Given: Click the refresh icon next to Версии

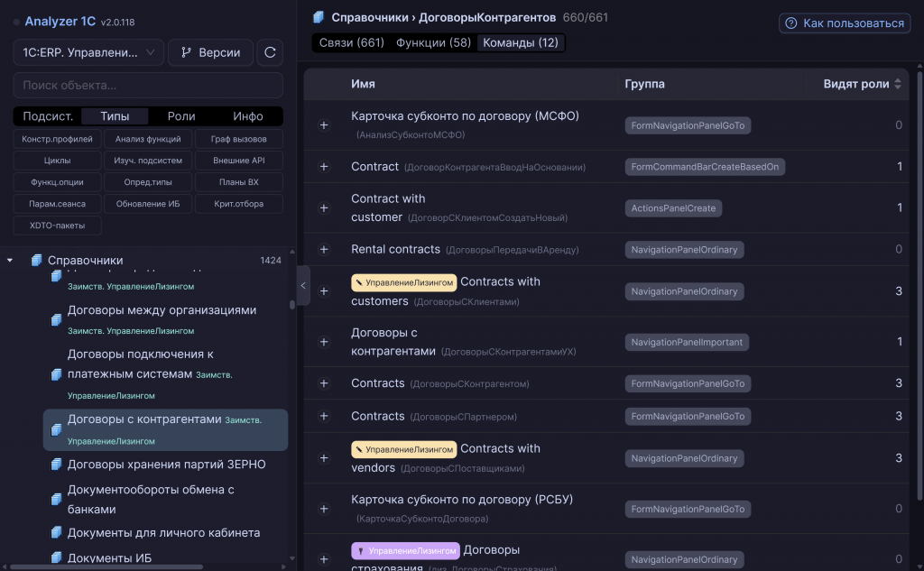Looking at the screenshot, I should point(270,52).
